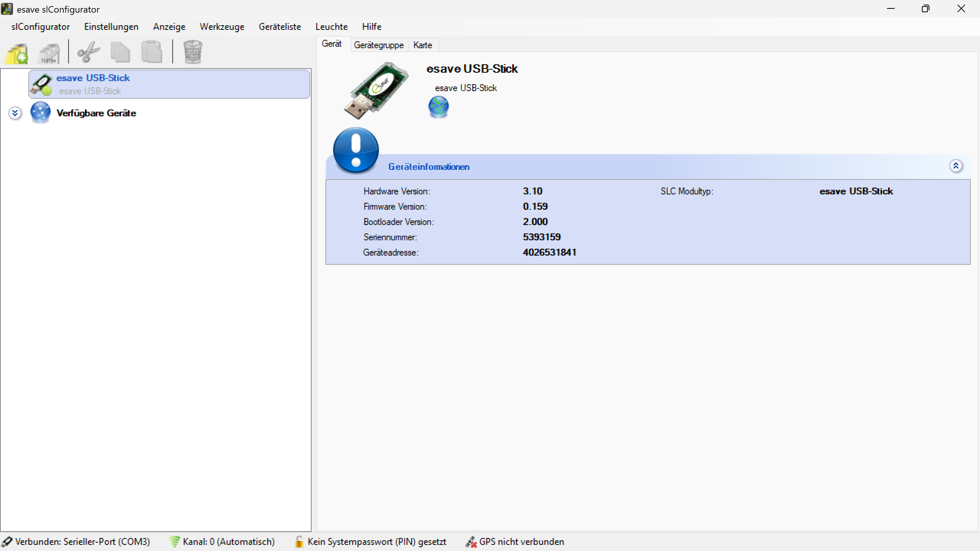Minimize the slConfigurator window
Screen dimensions: 980x551
[891, 9]
